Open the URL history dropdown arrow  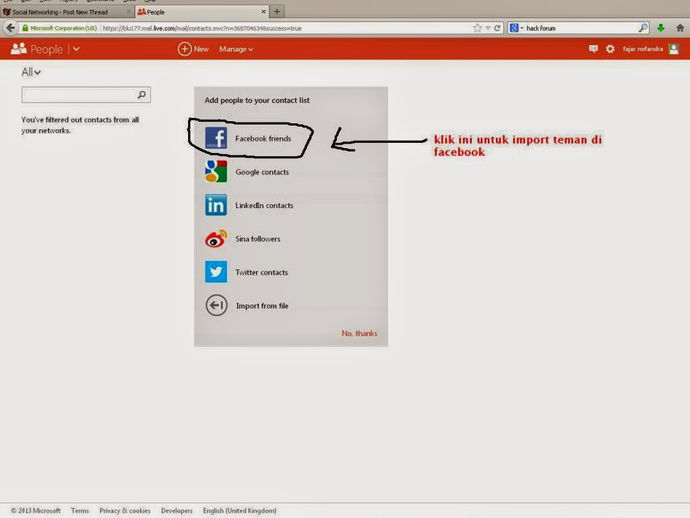click(488, 28)
